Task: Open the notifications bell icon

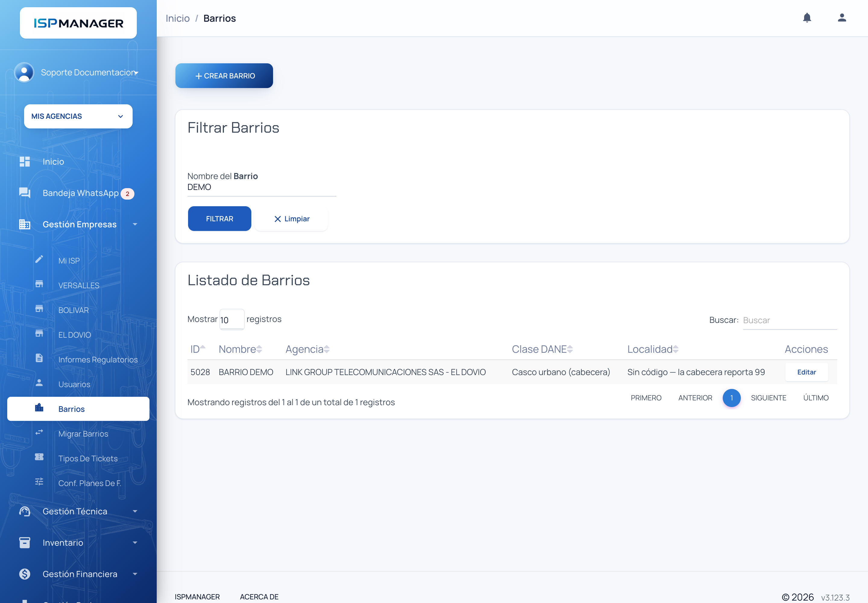Action: pos(807,18)
